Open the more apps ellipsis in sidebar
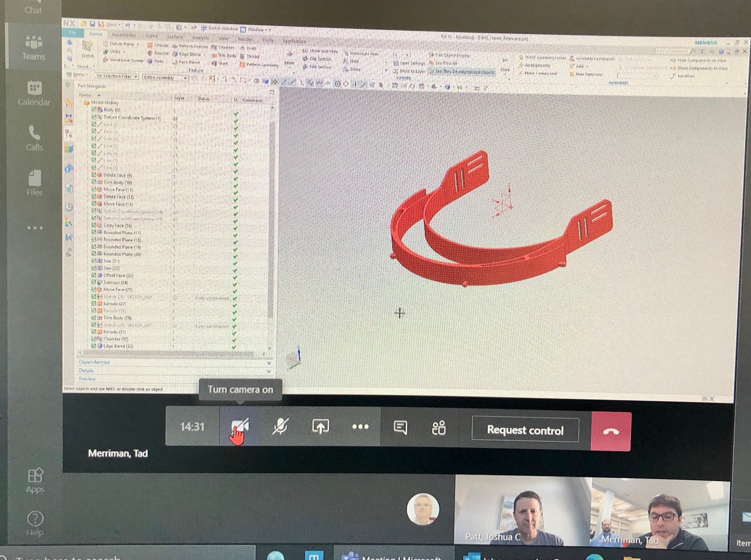 coord(35,228)
